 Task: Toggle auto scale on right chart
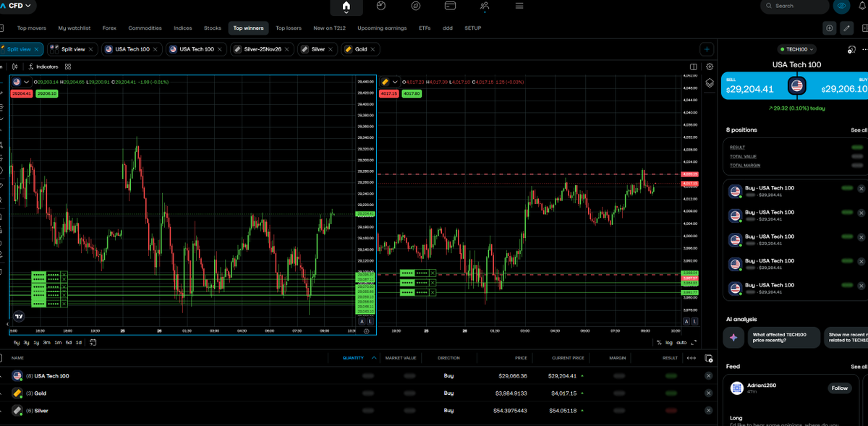coord(681,342)
